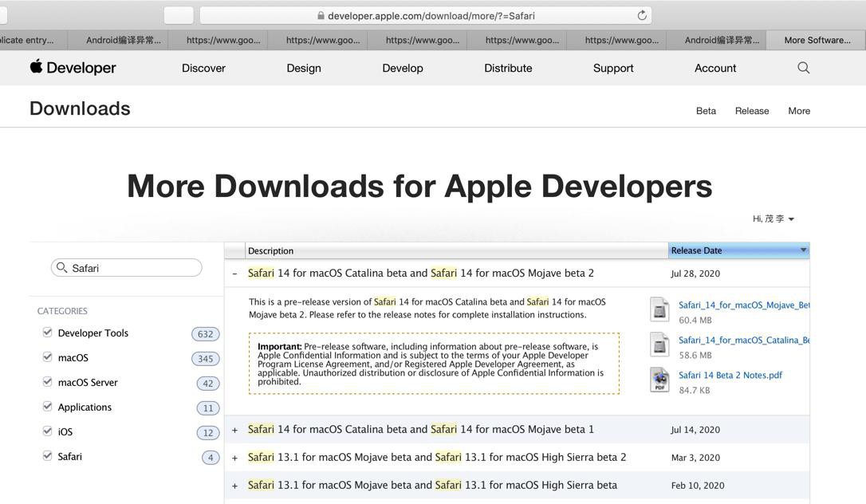866x504 pixels.
Task: Toggle the Applications category checkbox
Action: [x=48, y=407]
